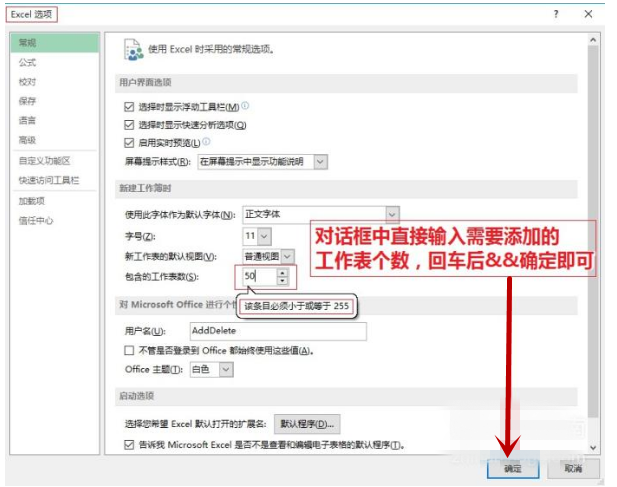This screenshot has height=487, width=617.
Task: Click the scrollbar down arrow
Action: pos(593,448)
